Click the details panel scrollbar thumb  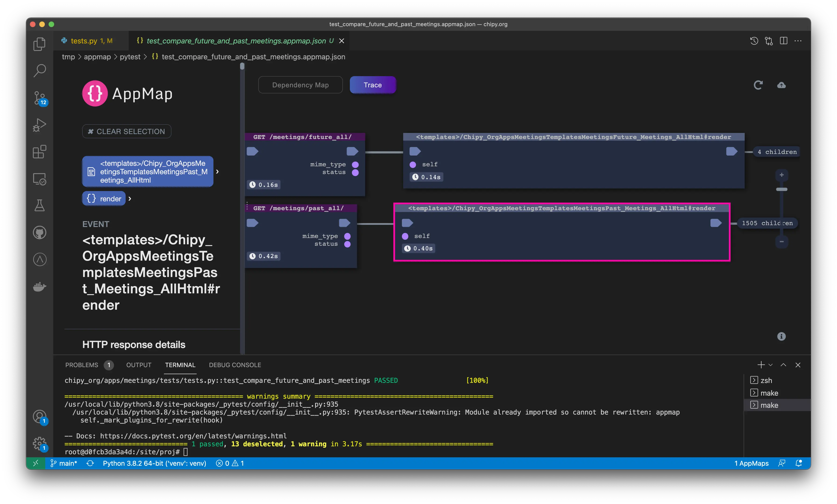click(242, 67)
